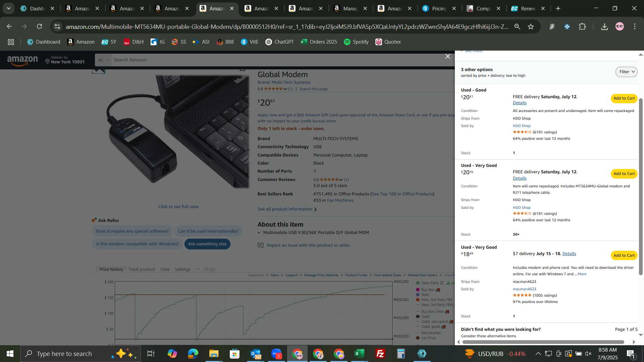Select the Price history Keepa tab
644x362 pixels.
(111, 269)
